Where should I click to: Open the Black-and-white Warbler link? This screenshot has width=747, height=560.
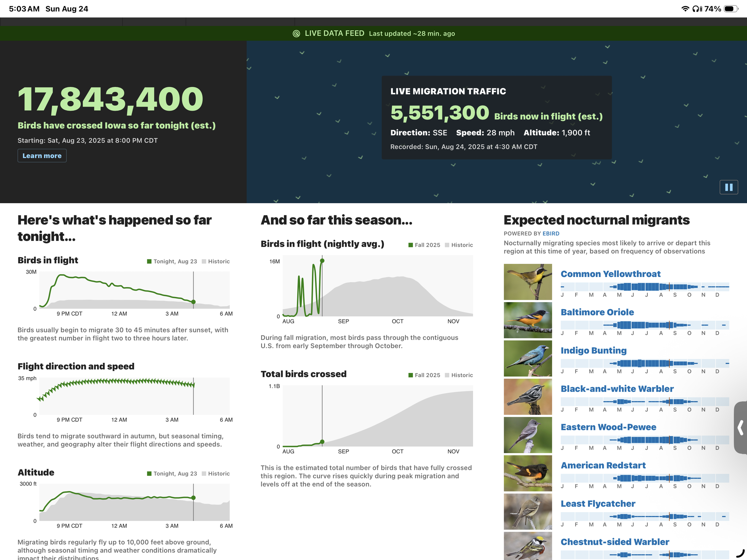point(617,389)
